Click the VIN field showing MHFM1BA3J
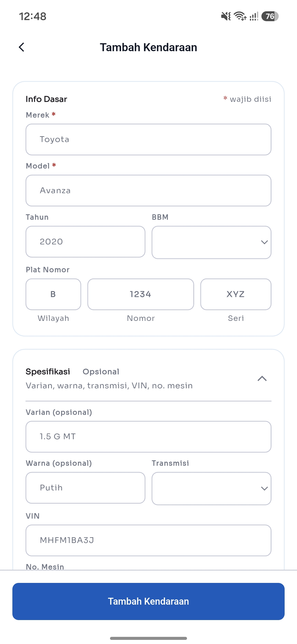Image resolution: width=297 pixels, height=644 pixels. click(148, 540)
